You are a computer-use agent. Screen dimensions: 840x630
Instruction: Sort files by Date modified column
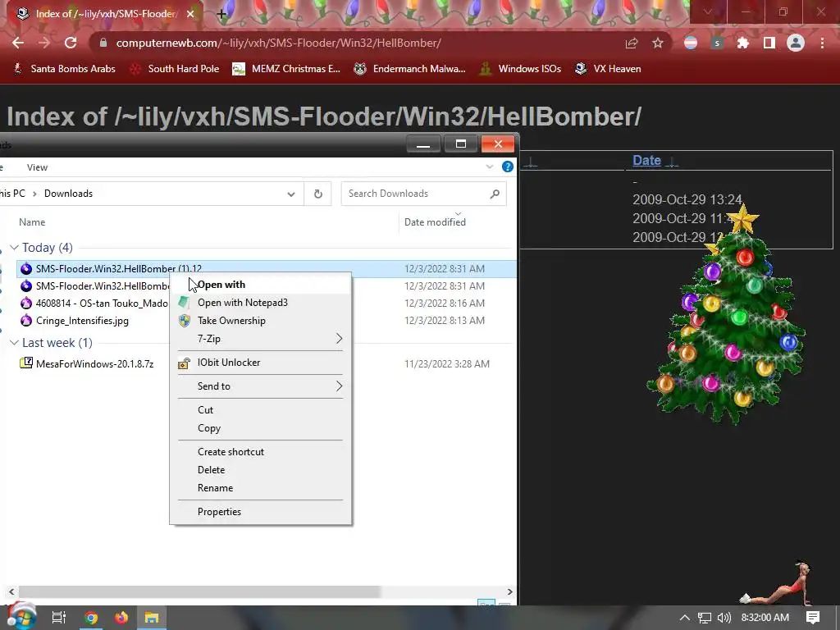(435, 221)
